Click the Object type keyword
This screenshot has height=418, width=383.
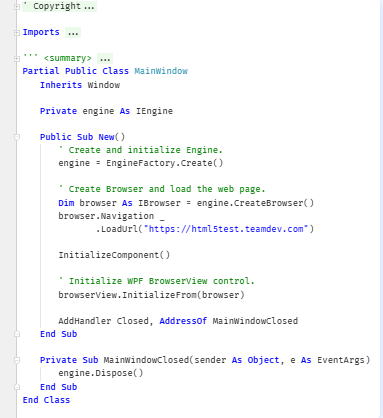click(263, 360)
